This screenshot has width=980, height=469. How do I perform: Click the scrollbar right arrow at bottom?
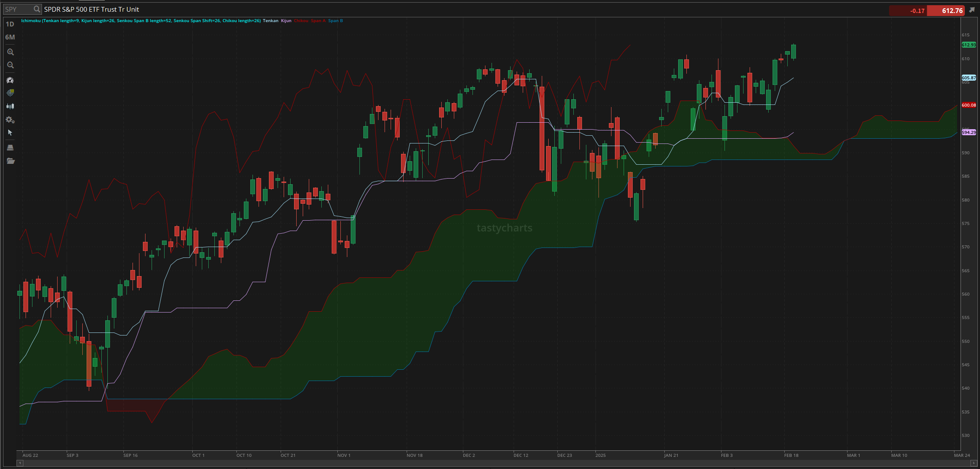[x=973, y=463]
